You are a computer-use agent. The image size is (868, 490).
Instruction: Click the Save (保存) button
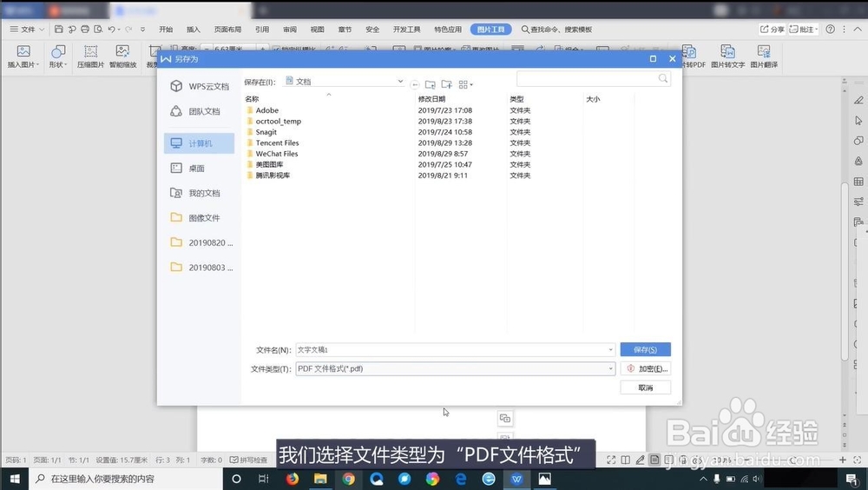point(646,349)
